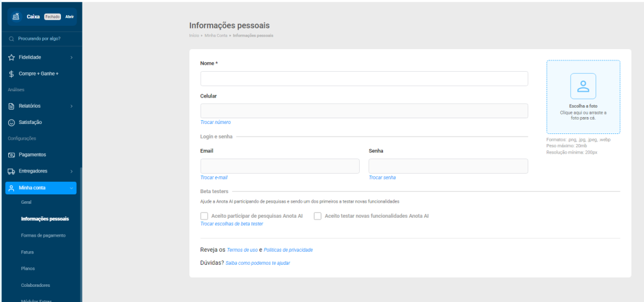This screenshot has width=644, height=302.
Task: Open the Termos de uso link
Action: point(241,250)
